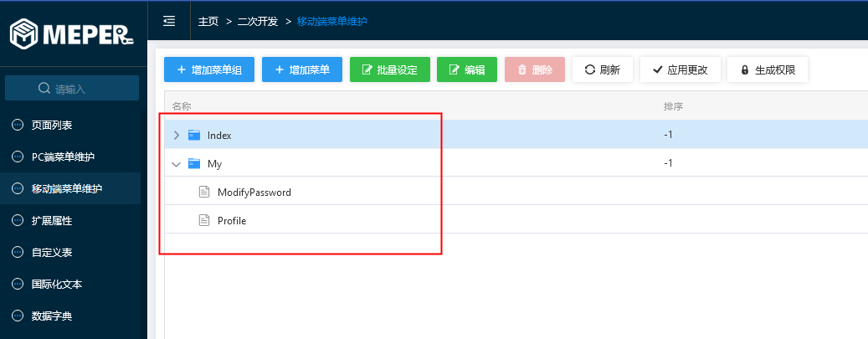Collapse the sidebar with the hamburger icon
Viewport: 868px width, 339px height.
(169, 22)
